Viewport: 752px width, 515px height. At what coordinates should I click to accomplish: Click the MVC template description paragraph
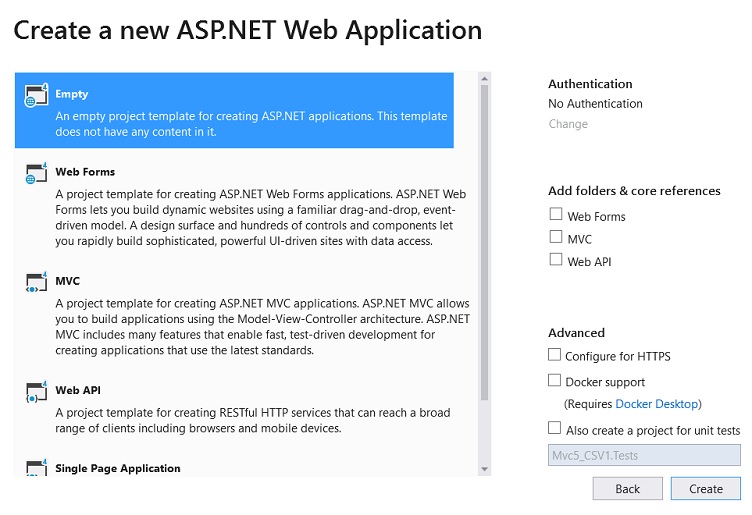tap(262, 327)
